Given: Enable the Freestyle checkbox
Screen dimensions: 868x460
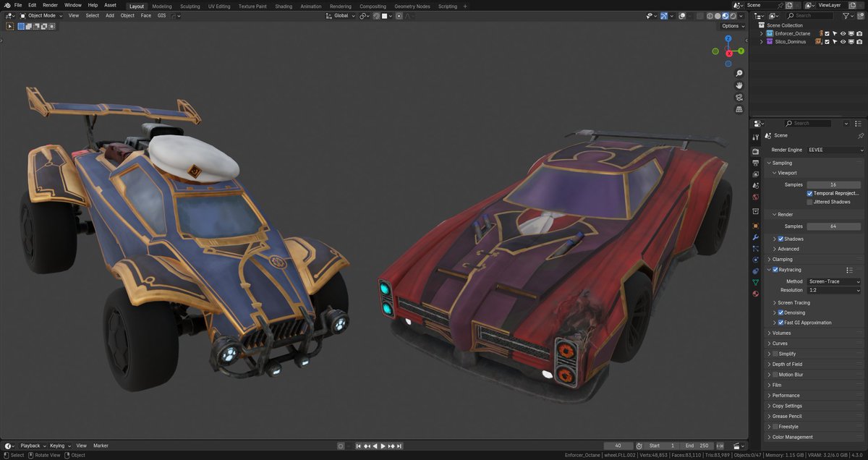Looking at the screenshot, I should [x=775, y=427].
